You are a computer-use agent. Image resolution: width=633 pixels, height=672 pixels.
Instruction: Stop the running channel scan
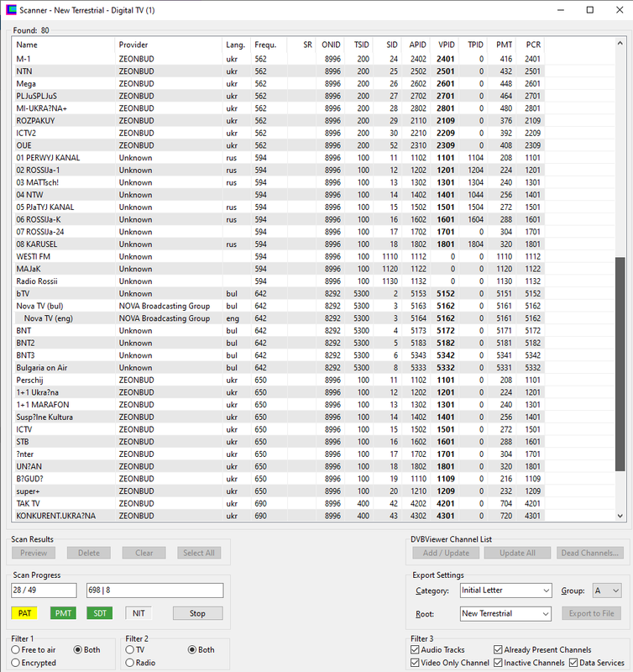tap(197, 613)
